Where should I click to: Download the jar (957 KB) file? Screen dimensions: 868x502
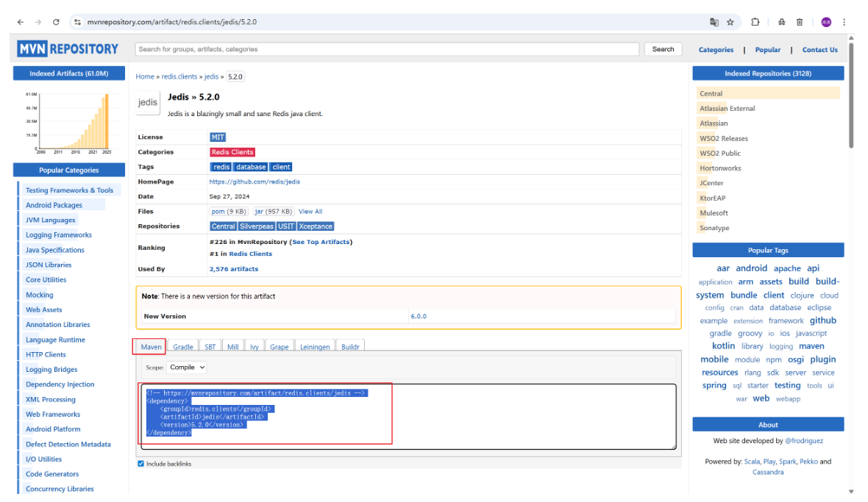tap(273, 211)
